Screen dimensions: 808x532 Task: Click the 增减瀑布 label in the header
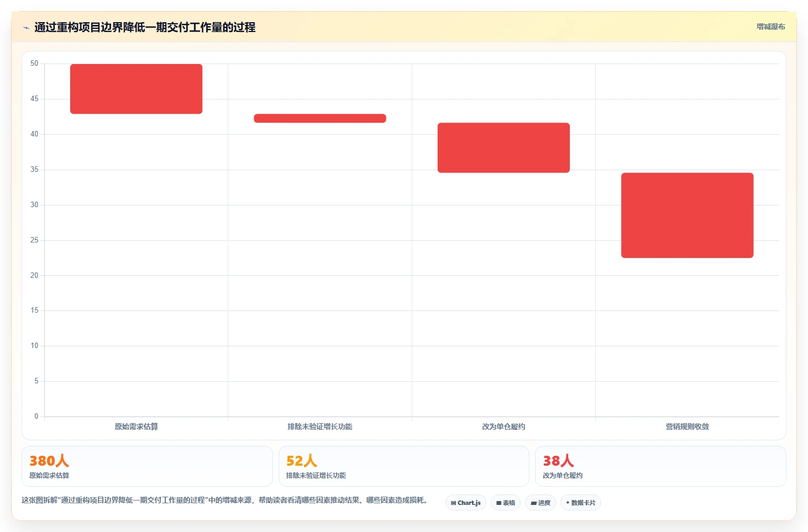pyautogui.click(x=770, y=27)
